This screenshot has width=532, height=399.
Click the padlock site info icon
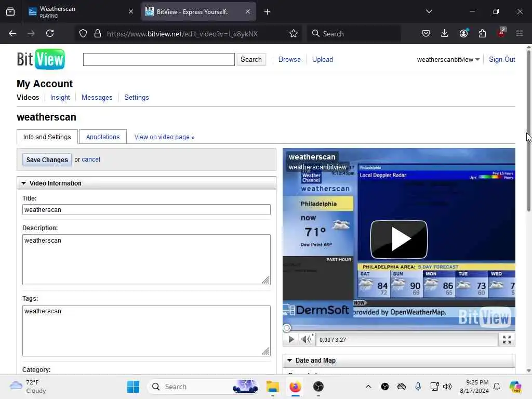click(x=98, y=33)
